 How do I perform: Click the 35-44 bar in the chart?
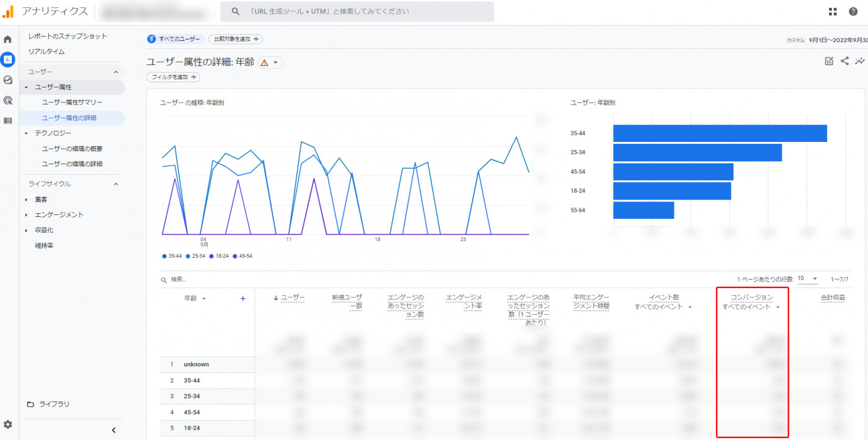pyautogui.click(x=719, y=133)
